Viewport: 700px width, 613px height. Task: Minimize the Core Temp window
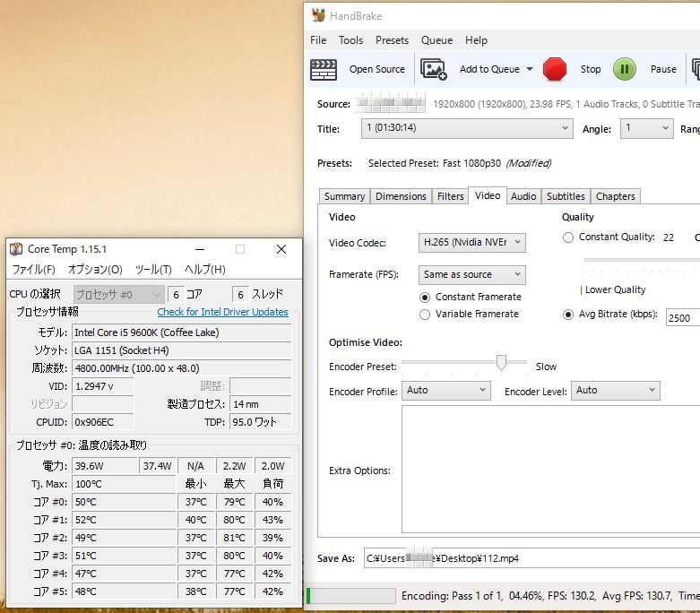click(x=200, y=249)
